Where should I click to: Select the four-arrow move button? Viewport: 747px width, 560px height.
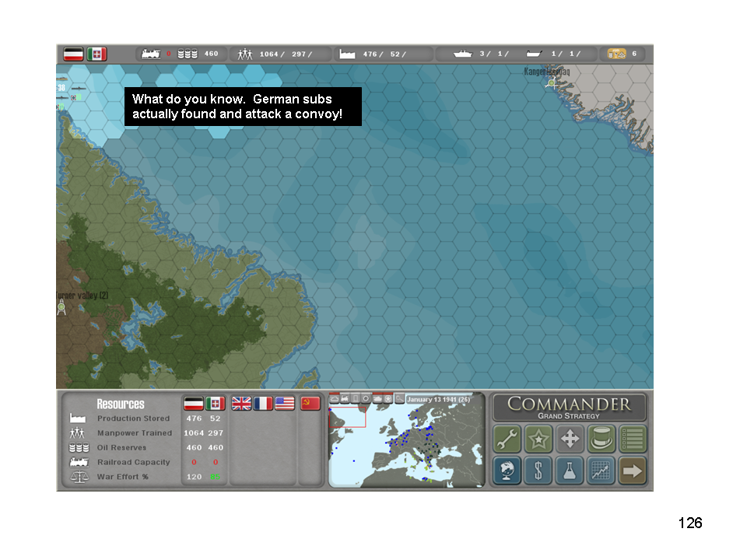point(570,439)
